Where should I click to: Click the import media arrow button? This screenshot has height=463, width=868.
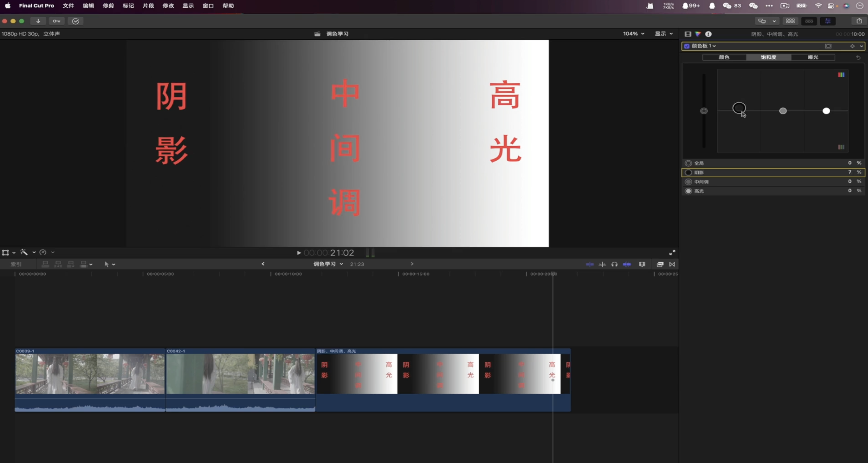[x=38, y=21]
